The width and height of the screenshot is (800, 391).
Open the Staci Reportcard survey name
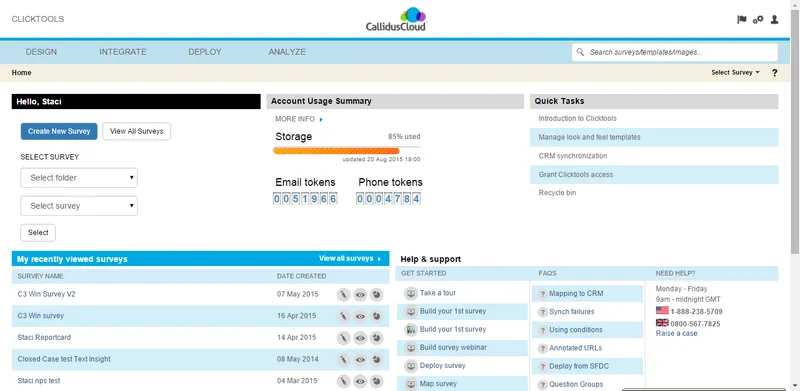[44, 337]
